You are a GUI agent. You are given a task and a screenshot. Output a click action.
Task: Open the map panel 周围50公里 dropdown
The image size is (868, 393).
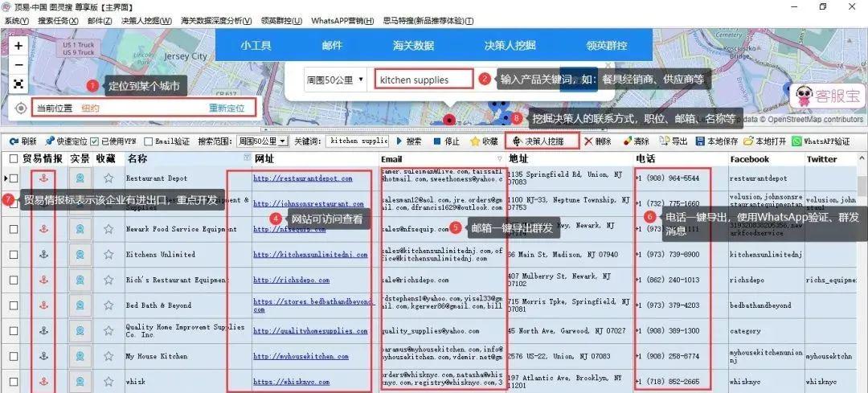click(x=335, y=80)
